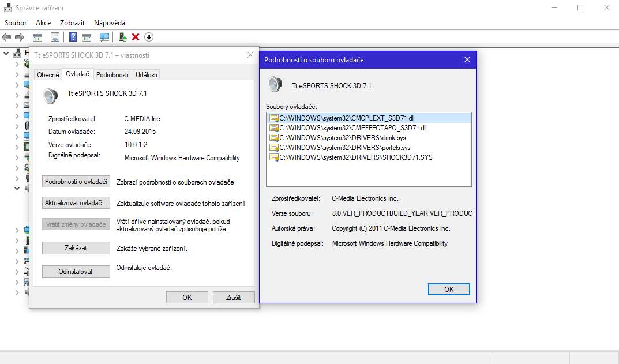Select the drmk.sys file icon
Image resolution: width=619 pixels, height=364 pixels.
pos(274,138)
